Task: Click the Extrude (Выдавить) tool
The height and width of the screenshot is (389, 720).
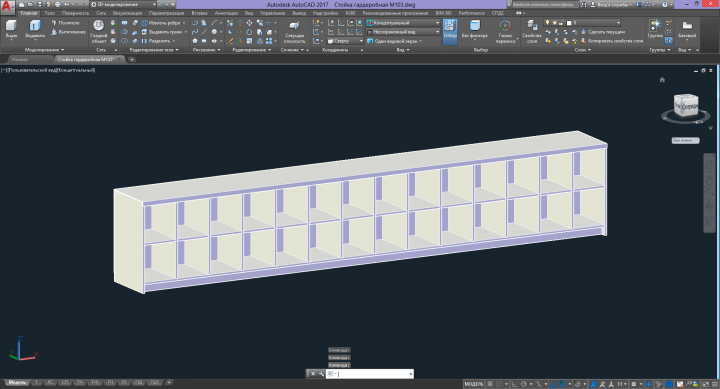Action: [x=35, y=29]
